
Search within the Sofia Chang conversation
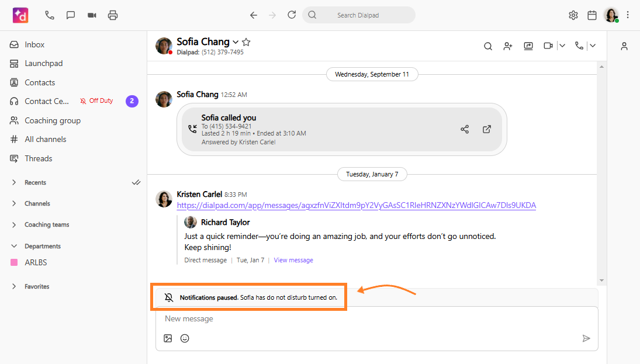[488, 46]
